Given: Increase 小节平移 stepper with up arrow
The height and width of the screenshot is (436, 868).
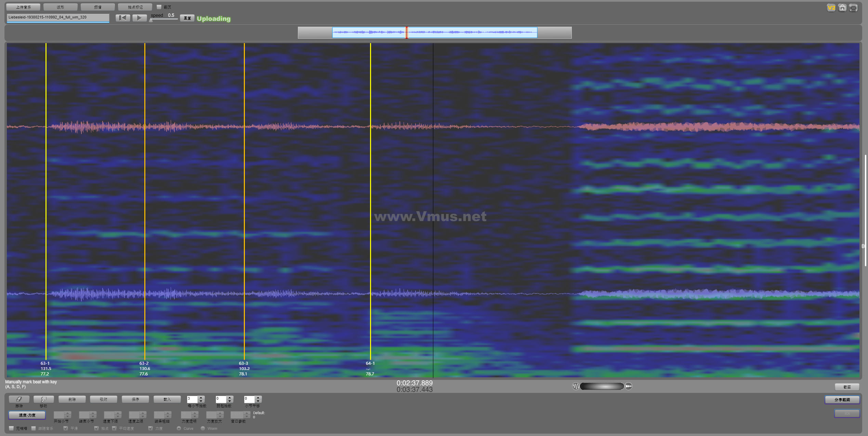Looking at the screenshot, I should coord(258,397).
